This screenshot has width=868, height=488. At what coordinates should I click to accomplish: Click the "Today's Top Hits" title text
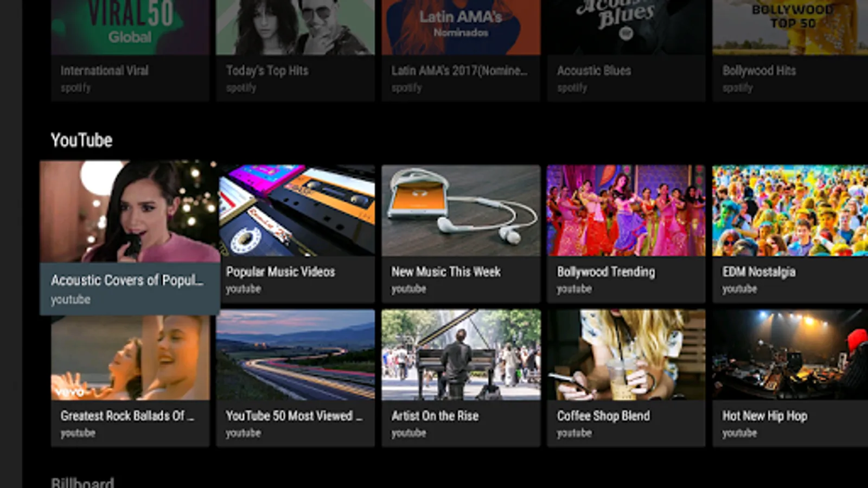coord(267,70)
